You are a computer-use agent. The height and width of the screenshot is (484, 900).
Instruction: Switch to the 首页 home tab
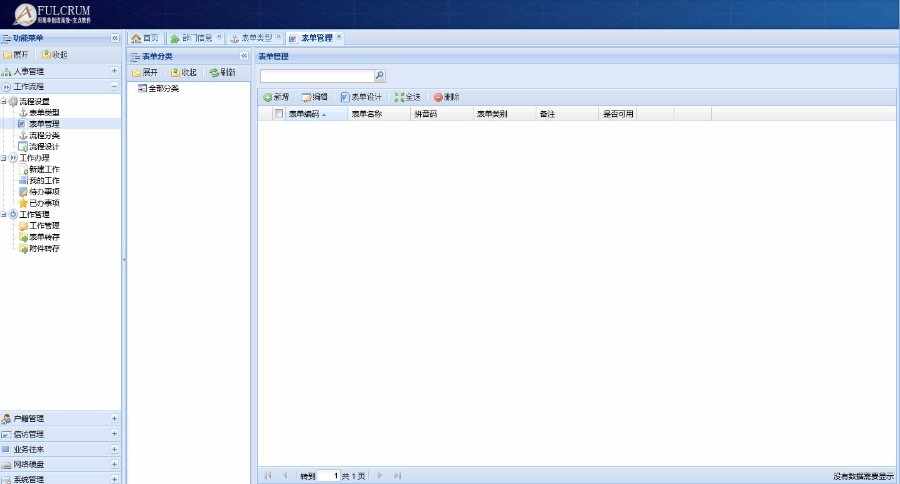(145, 38)
